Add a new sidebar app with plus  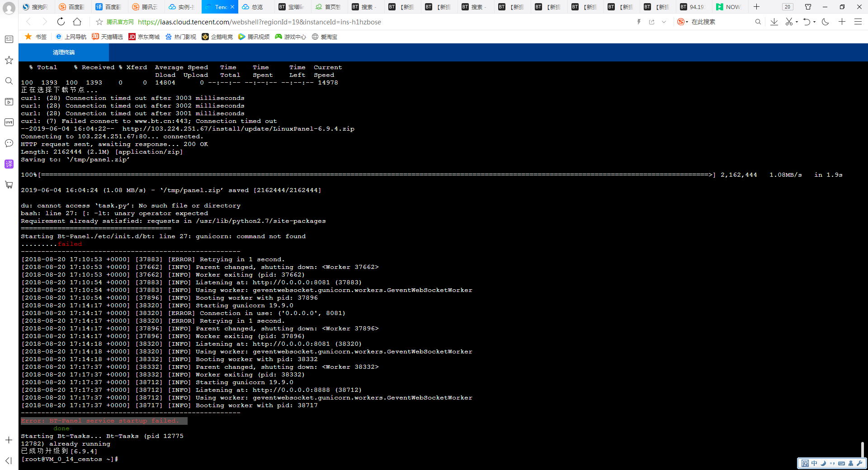pyautogui.click(x=9, y=440)
